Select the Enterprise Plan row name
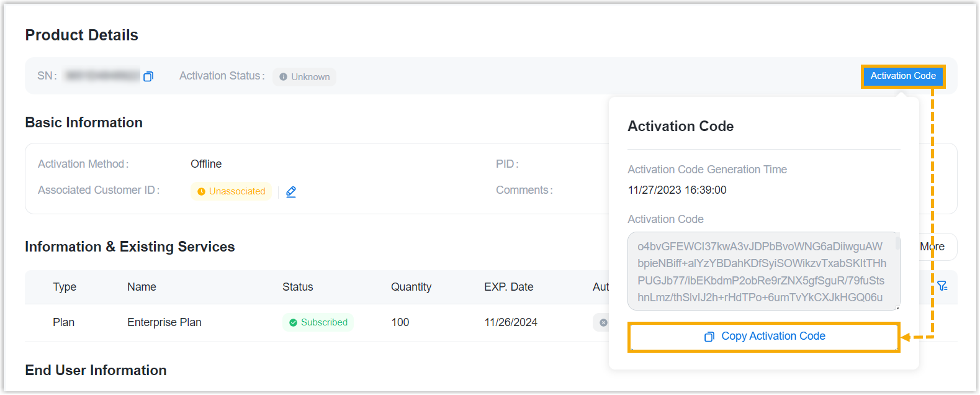The image size is (980, 395). click(164, 322)
